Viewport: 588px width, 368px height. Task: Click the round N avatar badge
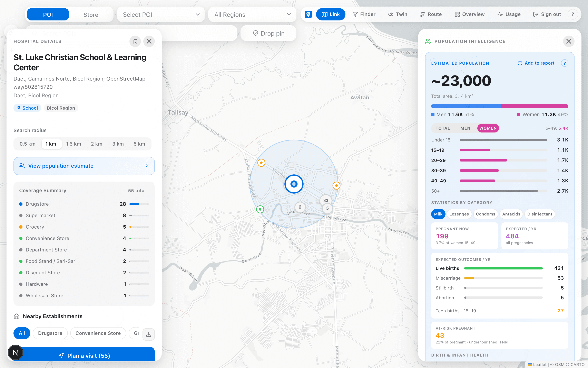[15, 352]
